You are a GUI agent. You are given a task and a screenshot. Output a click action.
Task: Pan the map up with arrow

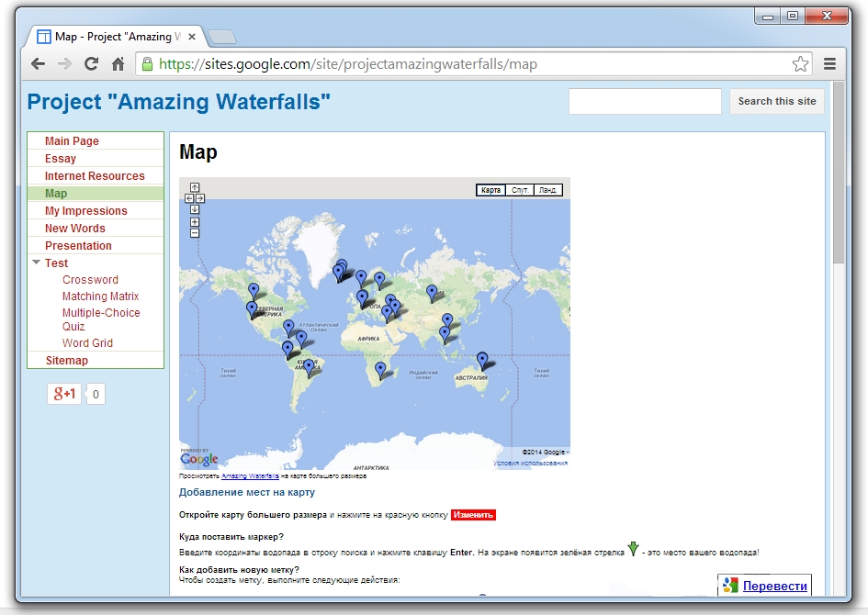[195, 187]
